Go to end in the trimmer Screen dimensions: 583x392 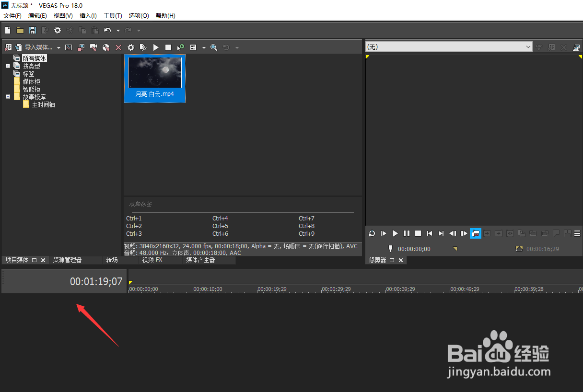click(441, 233)
